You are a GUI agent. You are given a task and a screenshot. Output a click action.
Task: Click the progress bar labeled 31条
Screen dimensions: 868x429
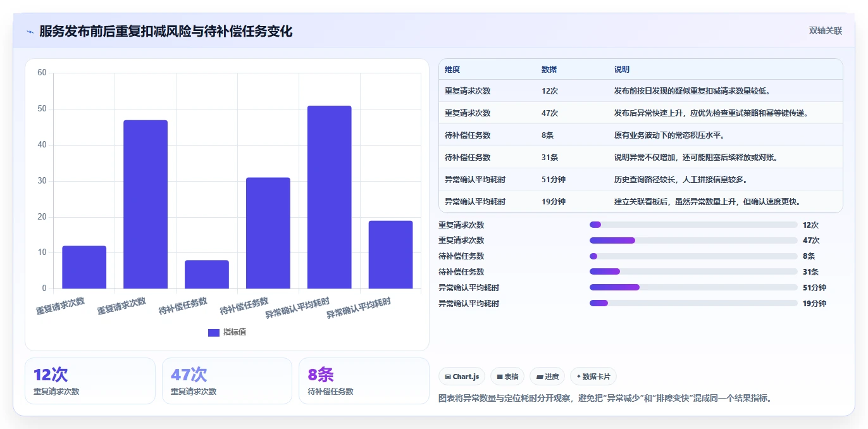click(x=693, y=272)
